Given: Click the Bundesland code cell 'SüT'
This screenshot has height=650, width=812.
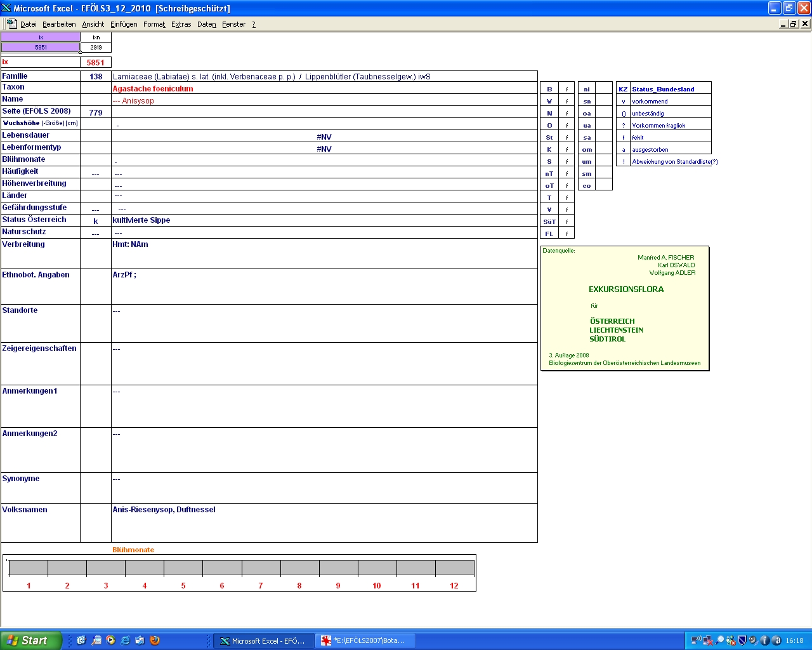Looking at the screenshot, I should tap(549, 222).
